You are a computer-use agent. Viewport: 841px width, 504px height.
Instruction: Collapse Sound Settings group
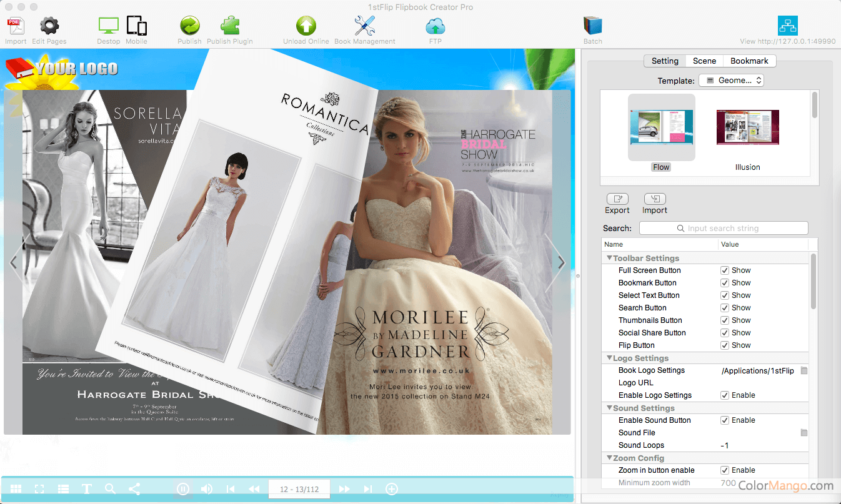point(609,408)
